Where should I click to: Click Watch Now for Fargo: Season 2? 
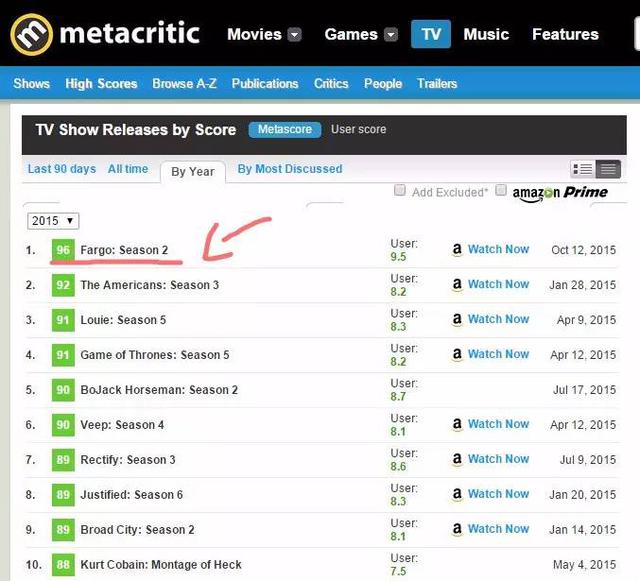[x=498, y=249]
